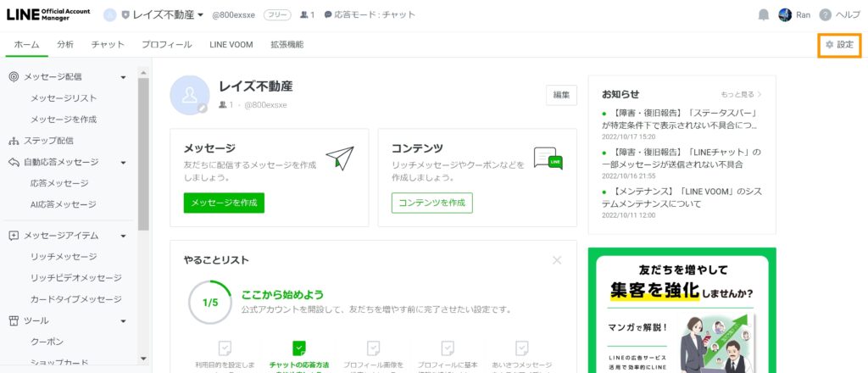Open カードタイプメッセージ in sidebar

click(x=75, y=299)
